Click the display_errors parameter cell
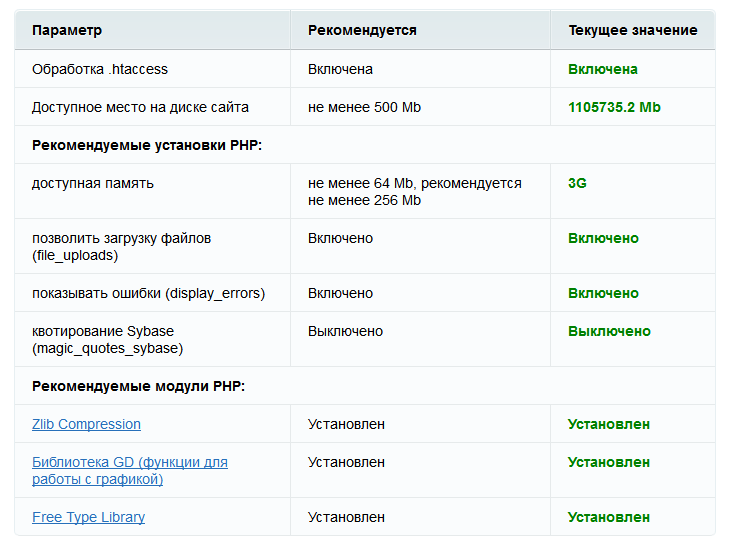Viewport: 730px width, 549px height. click(148, 293)
